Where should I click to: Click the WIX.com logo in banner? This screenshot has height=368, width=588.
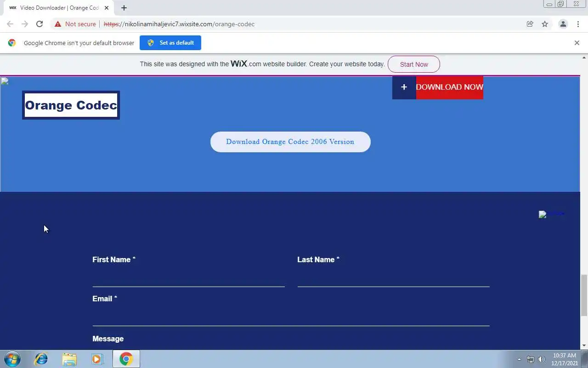click(246, 63)
